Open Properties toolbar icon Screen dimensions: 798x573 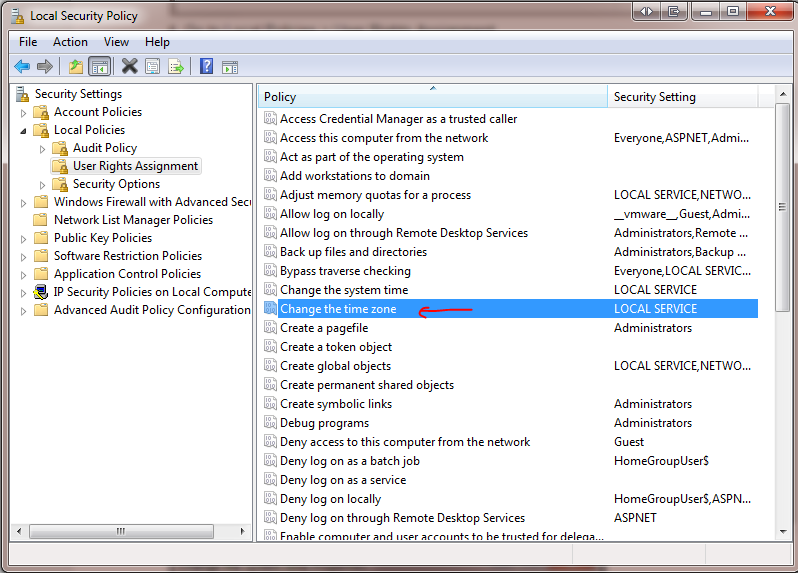[x=152, y=66]
